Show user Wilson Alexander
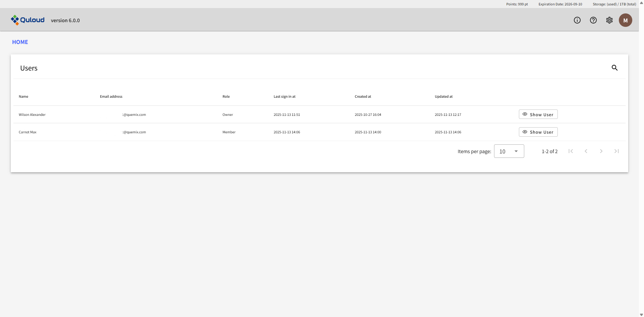Screen dimensions: 644x317 [538, 115]
